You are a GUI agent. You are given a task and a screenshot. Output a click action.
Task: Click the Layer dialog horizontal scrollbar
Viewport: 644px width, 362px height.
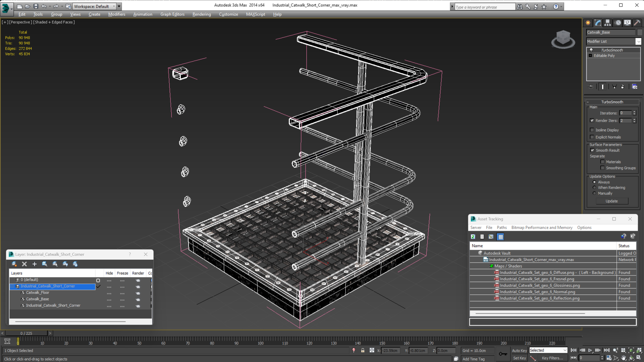click(x=70, y=322)
